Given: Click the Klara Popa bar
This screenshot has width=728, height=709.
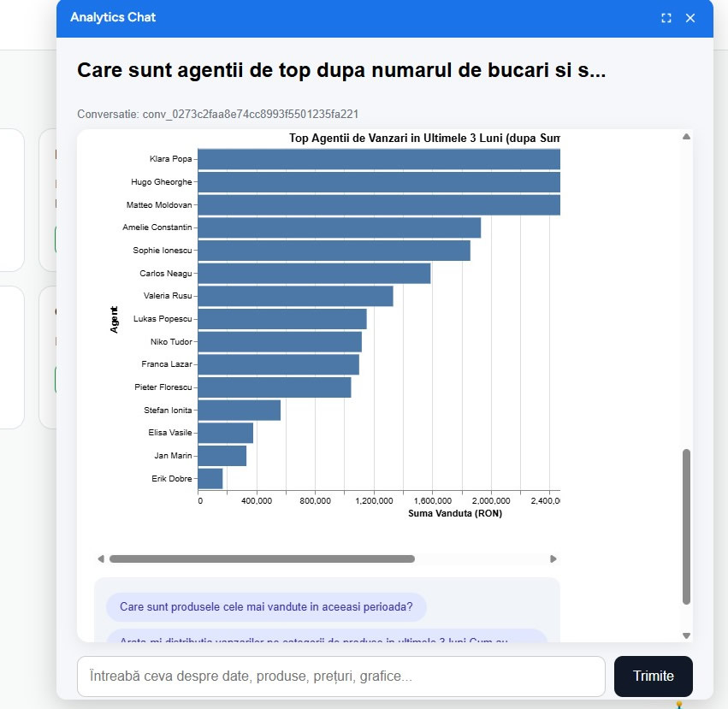Looking at the screenshot, I should point(379,159).
